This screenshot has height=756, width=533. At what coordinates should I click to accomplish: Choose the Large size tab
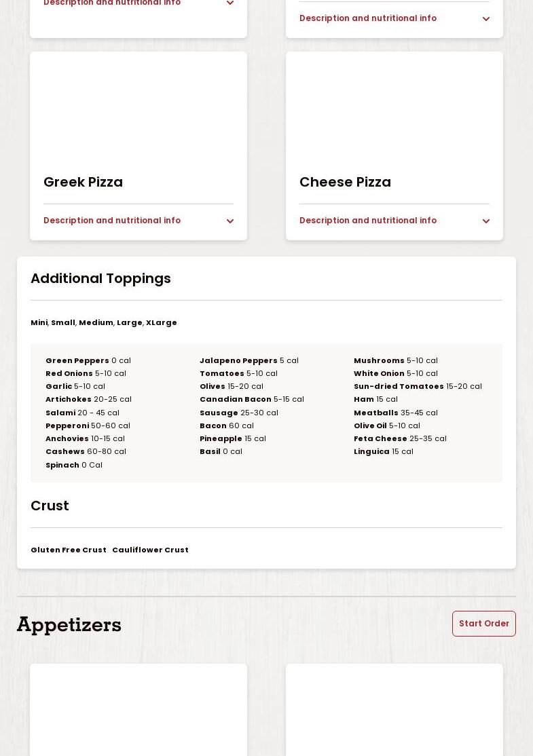129,322
